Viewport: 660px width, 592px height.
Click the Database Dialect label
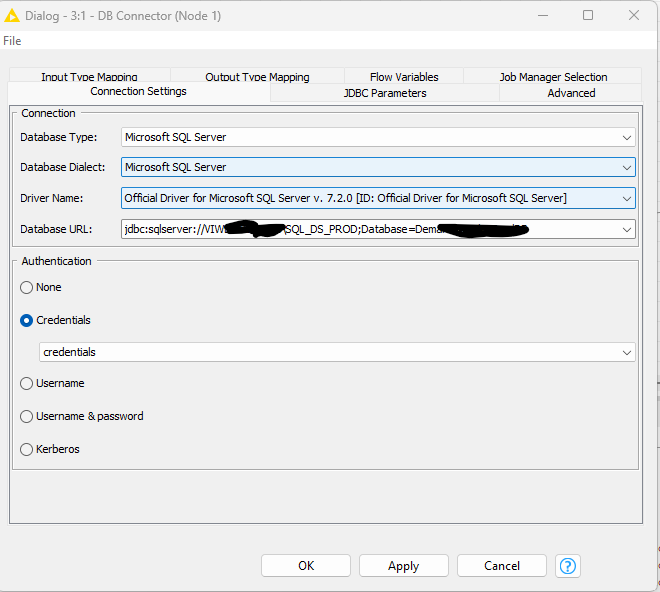pos(63,167)
